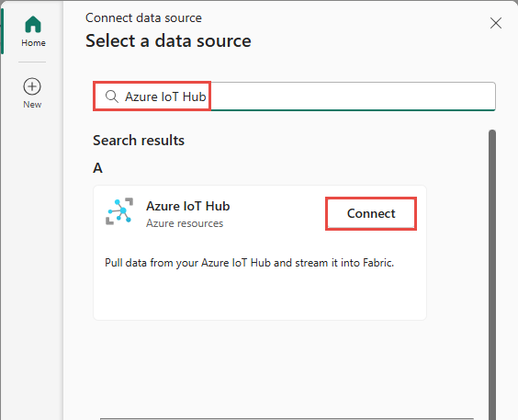Click the Azure IoT Hub card description text
518x420 pixels.
(250, 263)
